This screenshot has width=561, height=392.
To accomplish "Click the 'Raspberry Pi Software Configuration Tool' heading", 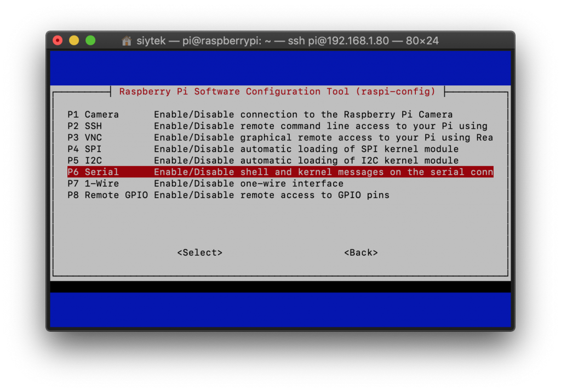I will pyautogui.click(x=234, y=91).
